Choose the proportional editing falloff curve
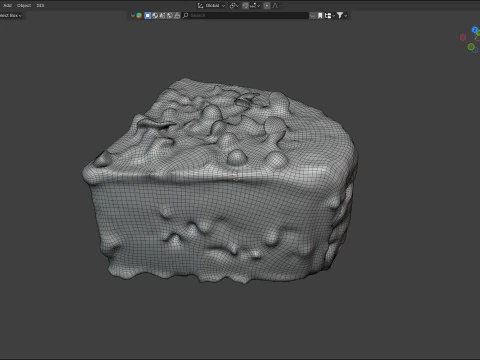 click(x=275, y=5)
